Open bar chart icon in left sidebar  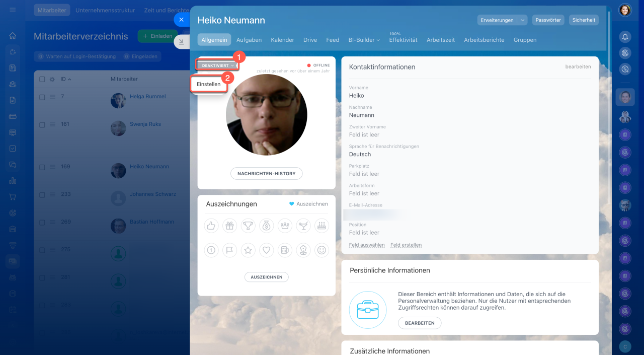coord(13,181)
